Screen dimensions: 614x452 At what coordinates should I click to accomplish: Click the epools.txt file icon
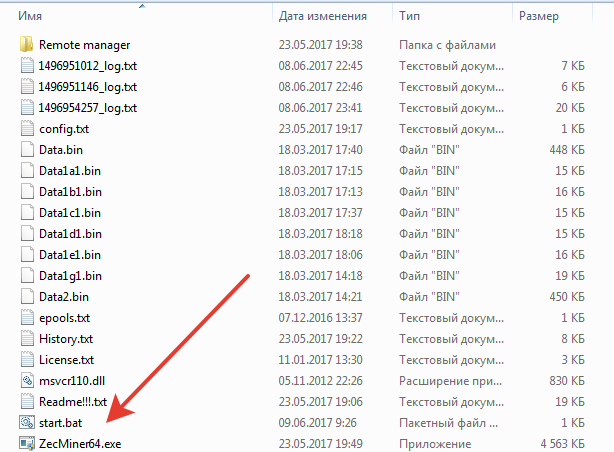tap(27, 318)
